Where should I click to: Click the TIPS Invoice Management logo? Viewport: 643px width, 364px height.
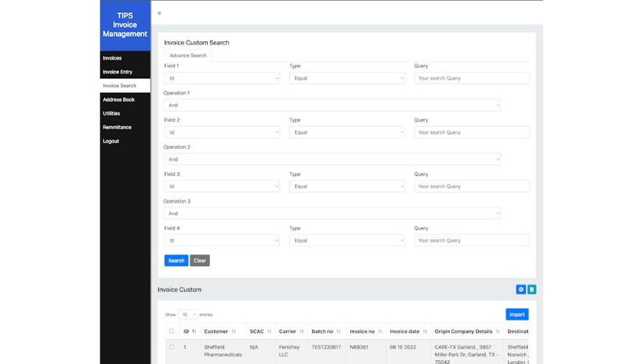pyautogui.click(x=125, y=25)
